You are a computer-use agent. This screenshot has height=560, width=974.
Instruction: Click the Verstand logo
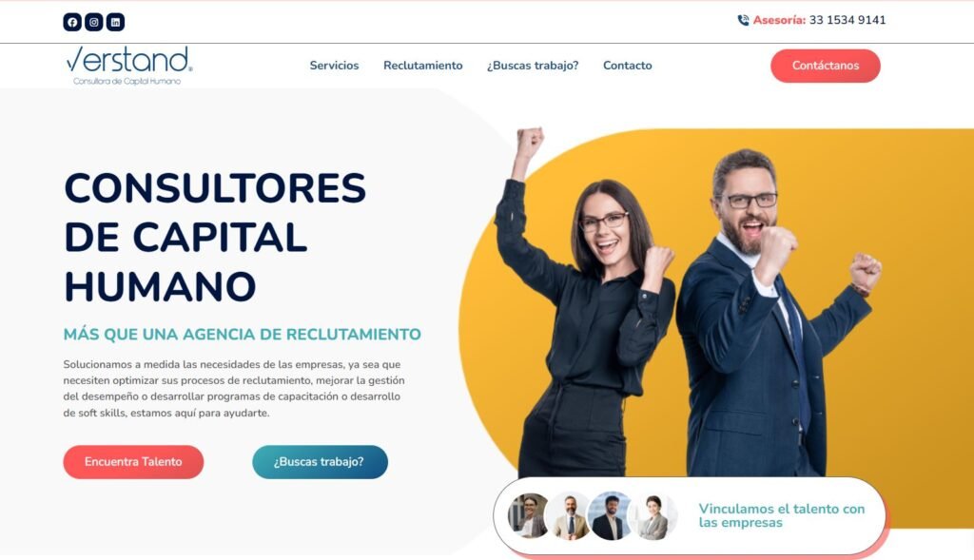129,66
